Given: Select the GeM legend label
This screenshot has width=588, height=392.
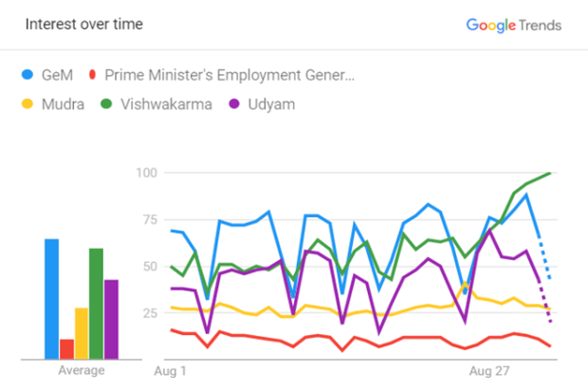Looking at the screenshot, I should pyautogui.click(x=59, y=74).
